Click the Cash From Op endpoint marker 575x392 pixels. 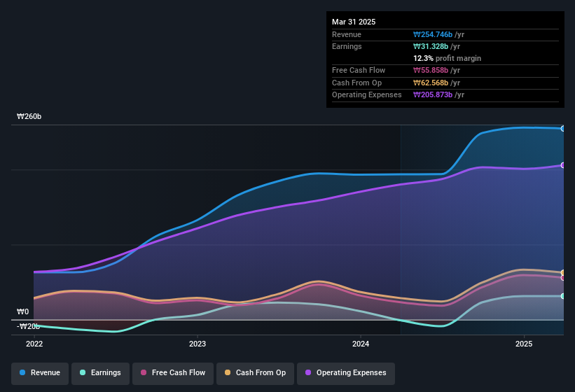click(563, 272)
